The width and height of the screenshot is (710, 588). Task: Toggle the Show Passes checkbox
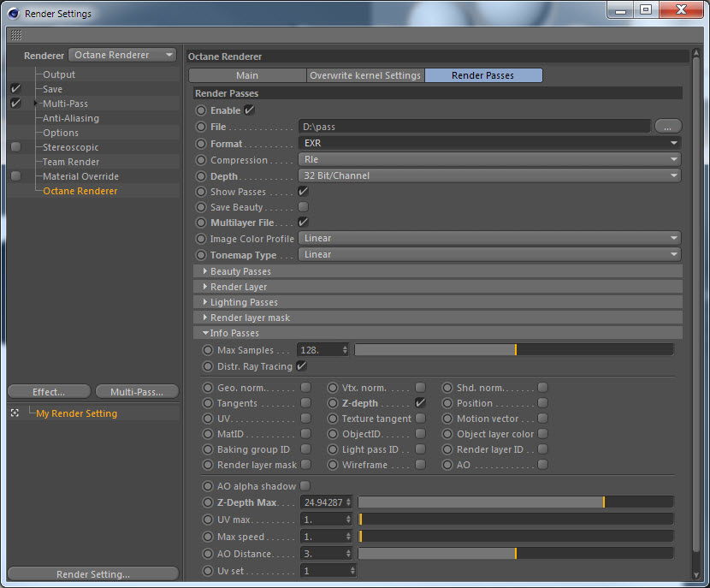point(304,191)
